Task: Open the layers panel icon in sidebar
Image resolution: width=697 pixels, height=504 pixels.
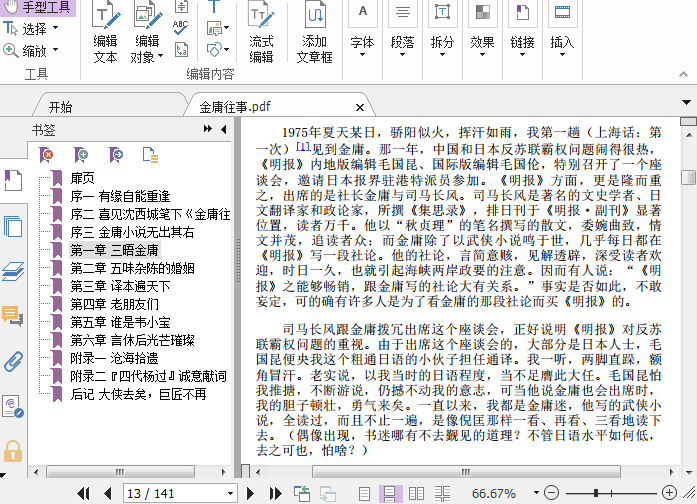Action: (x=13, y=271)
